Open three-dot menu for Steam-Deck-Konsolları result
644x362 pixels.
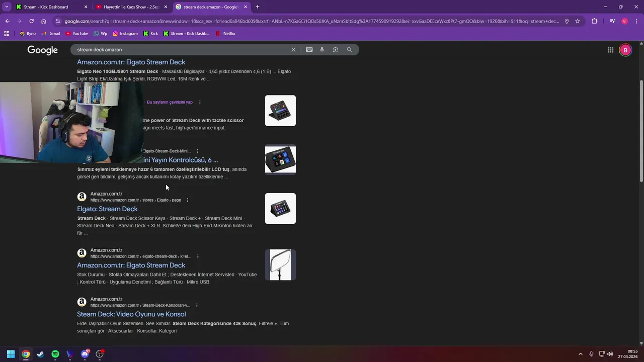[197, 305]
